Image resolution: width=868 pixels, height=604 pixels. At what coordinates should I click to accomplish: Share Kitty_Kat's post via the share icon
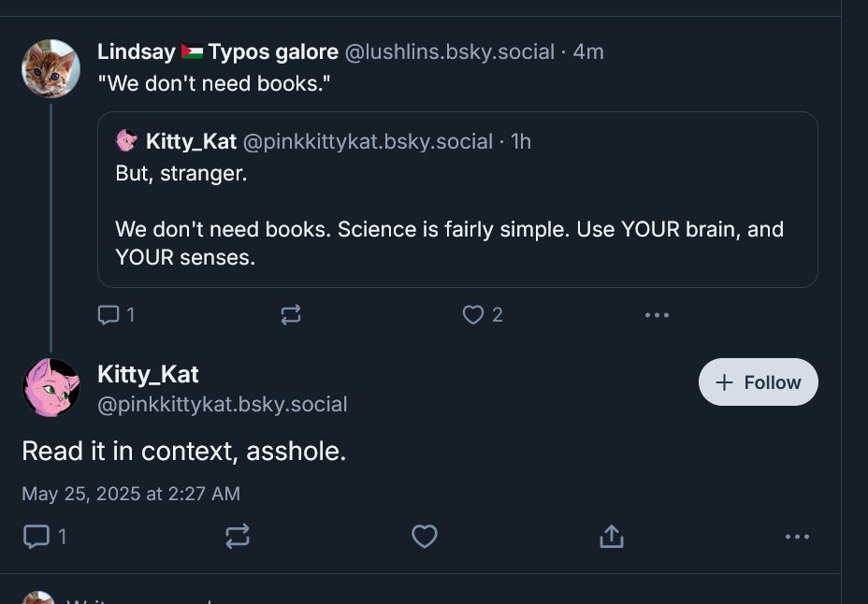pos(612,536)
